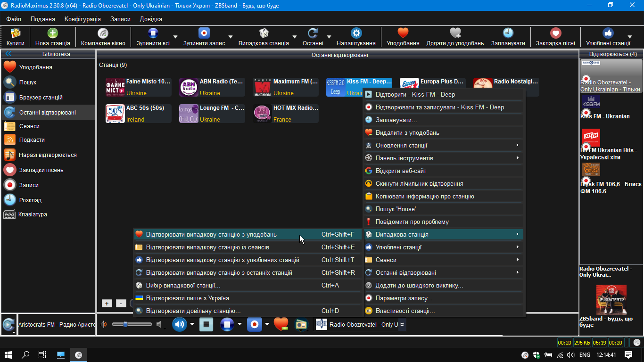Click ENG language indicator in taskbar
Image resolution: width=644 pixels, height=362 pixels.
pos(585,355)
